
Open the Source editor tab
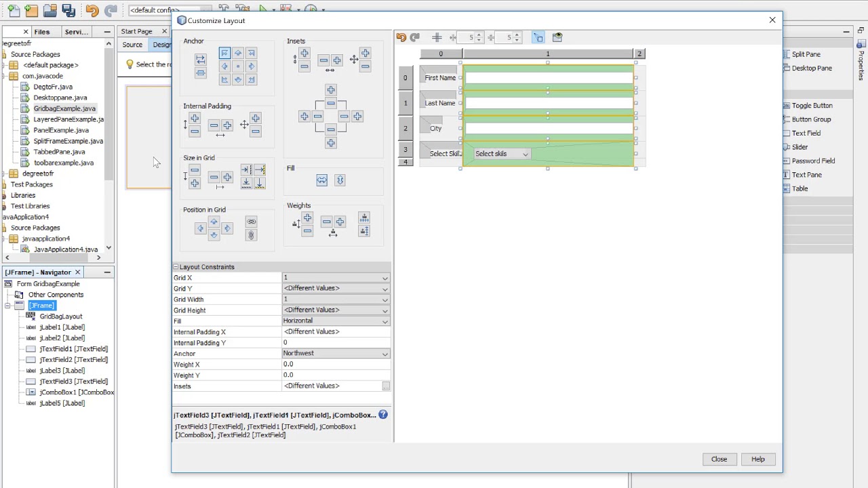132,45
